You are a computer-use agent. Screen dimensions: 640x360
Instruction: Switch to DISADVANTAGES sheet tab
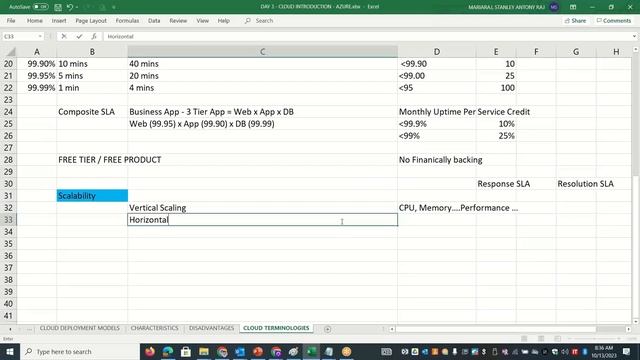click(211, 328)
